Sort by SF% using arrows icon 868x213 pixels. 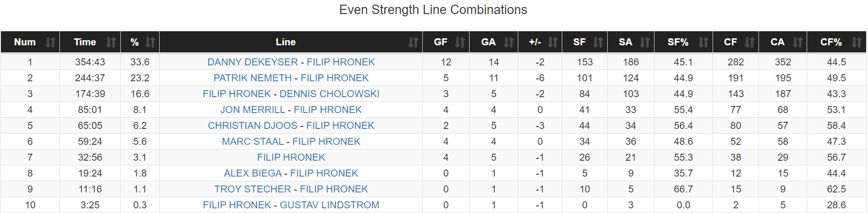(x=703, y=43)
